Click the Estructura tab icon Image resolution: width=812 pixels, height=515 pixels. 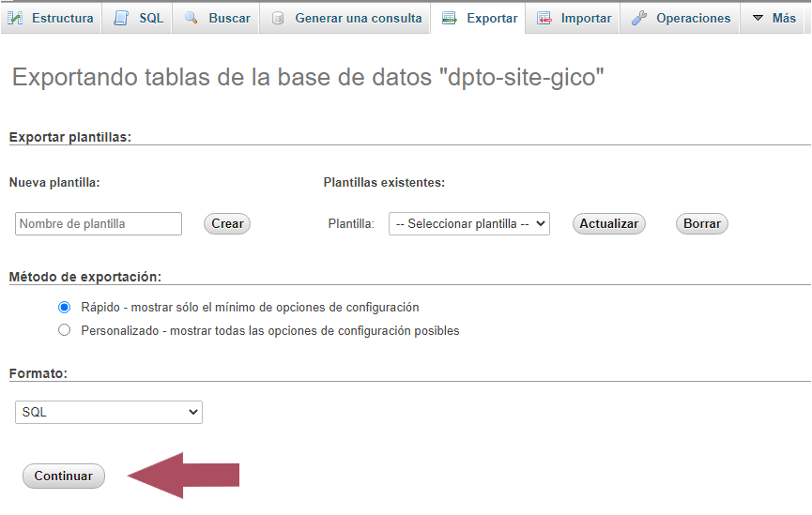[16, 18]
